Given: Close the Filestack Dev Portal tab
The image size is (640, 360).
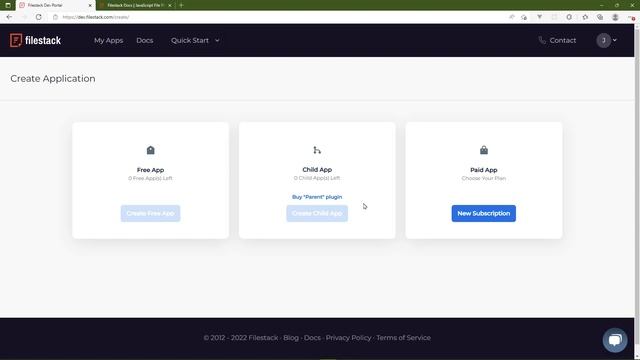Looking at the screenshot, I should click(90, 5).
